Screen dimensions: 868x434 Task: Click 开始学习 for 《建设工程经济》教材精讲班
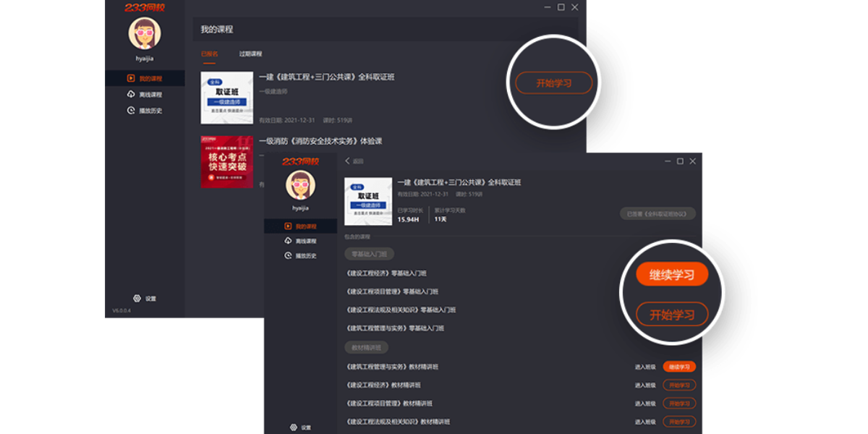(679, 385)
